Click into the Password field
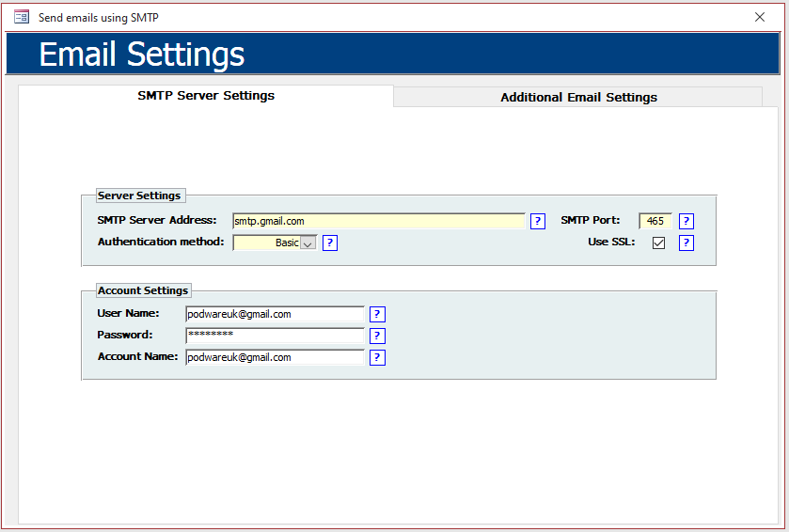Image resolution: width=789 pixels, height=532 pixels. [x=274, y=336]
